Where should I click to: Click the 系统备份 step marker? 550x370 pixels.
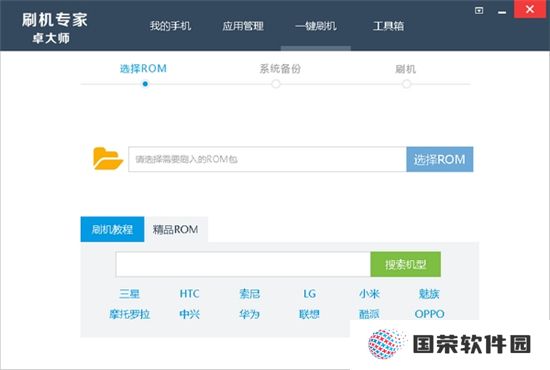pos(276,84)
